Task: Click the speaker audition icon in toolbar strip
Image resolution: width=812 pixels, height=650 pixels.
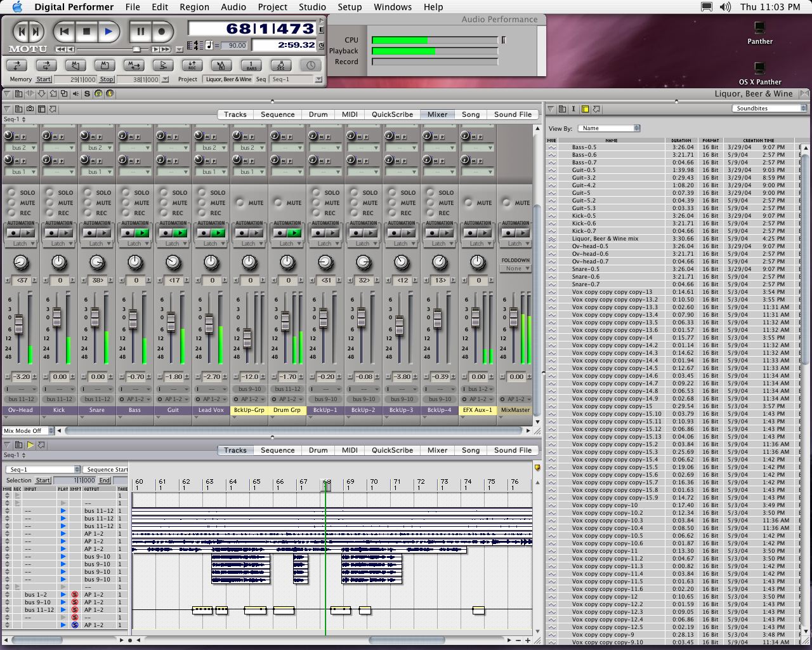Action: (75, 93)
